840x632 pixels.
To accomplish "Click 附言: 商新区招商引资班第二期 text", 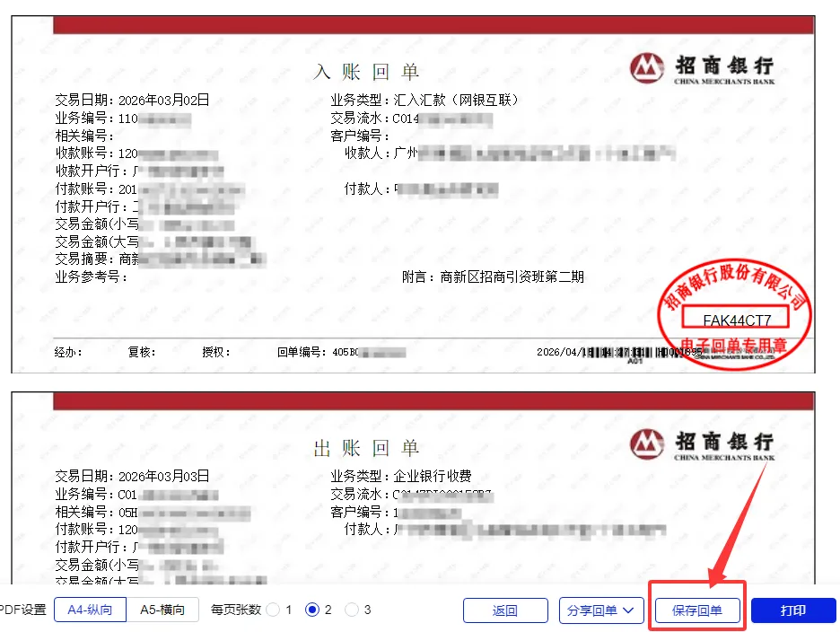I will point(493,277).
